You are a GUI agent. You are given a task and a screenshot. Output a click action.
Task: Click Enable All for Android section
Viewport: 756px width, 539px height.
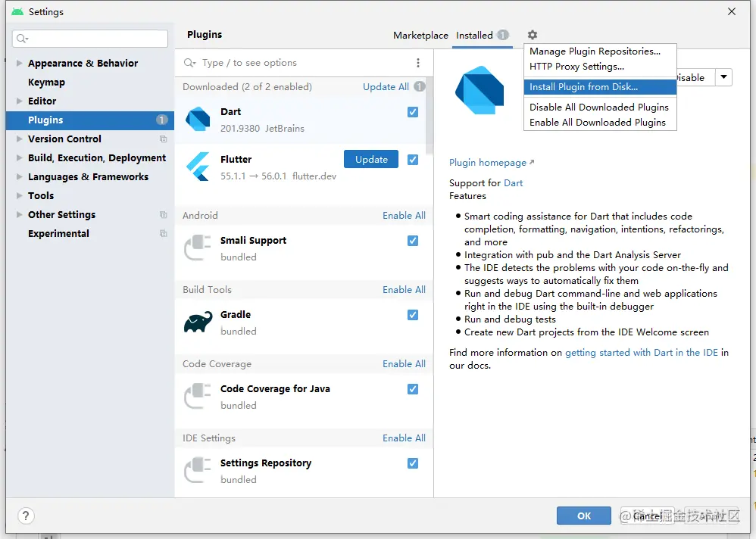click(x=404, y=215)
